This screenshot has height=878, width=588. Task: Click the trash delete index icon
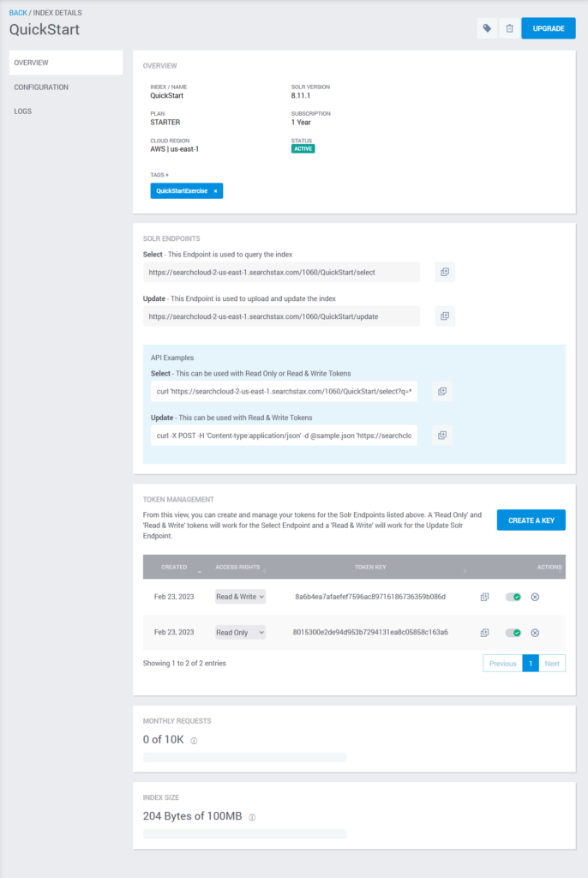pyautogui.click(x=510, y=28)
